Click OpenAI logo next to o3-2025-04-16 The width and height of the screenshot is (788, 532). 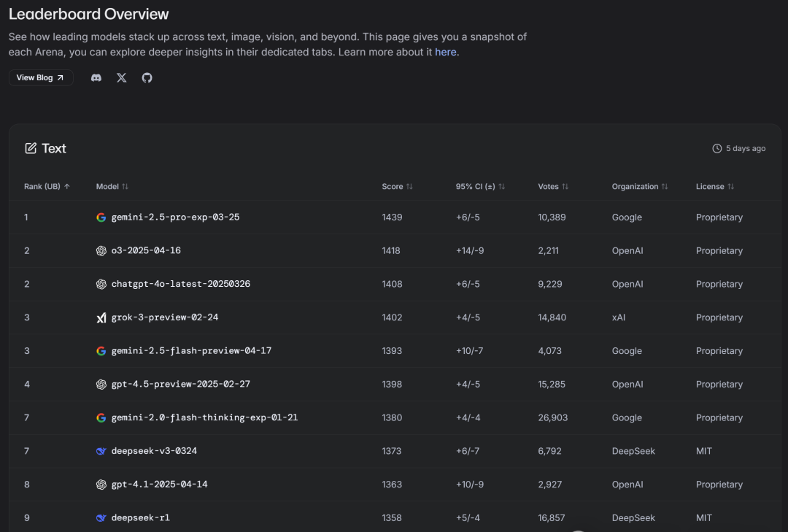pyautogui.click(x=101, y=250)
